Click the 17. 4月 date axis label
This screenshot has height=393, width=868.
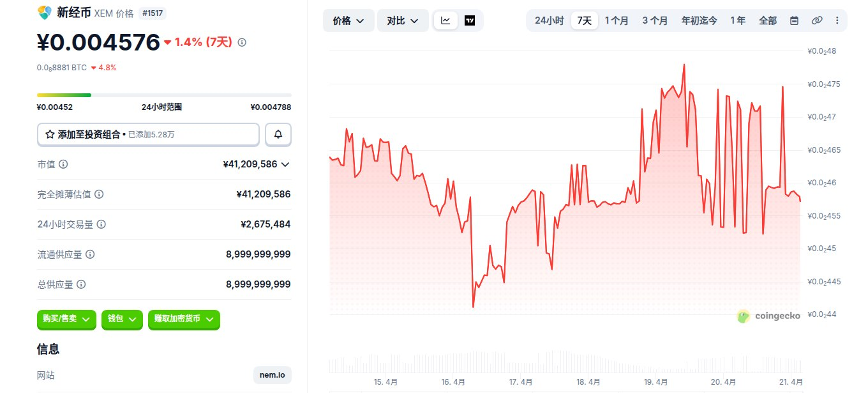pyautogui.click(x=521, y=382)
